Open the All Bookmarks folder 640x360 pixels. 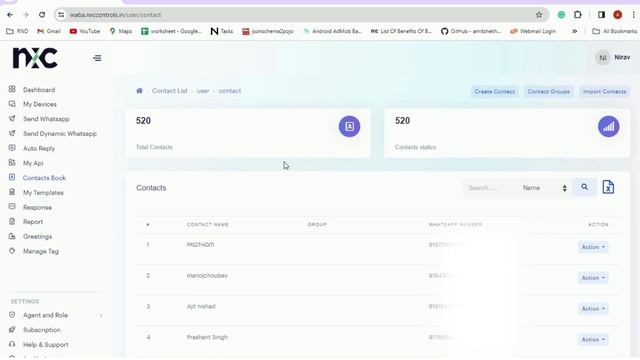[615, 31]
